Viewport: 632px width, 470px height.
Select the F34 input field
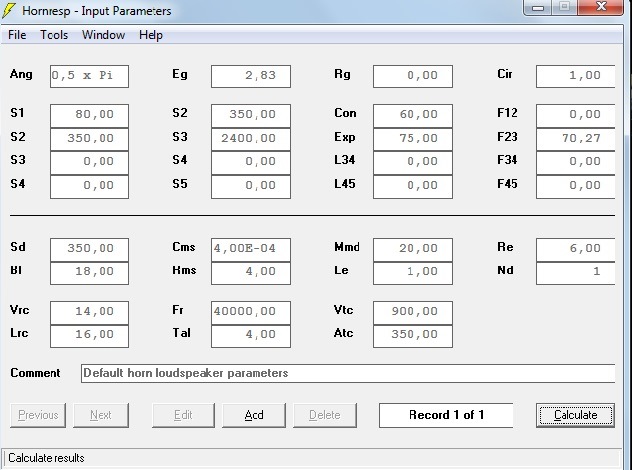pyautogui.click(x=575, y=163)
